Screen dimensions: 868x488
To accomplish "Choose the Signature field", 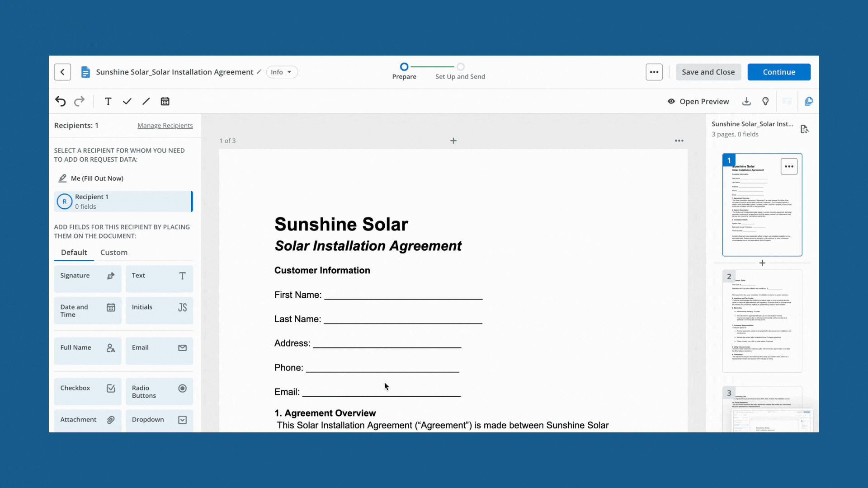I will pos(88,279).
